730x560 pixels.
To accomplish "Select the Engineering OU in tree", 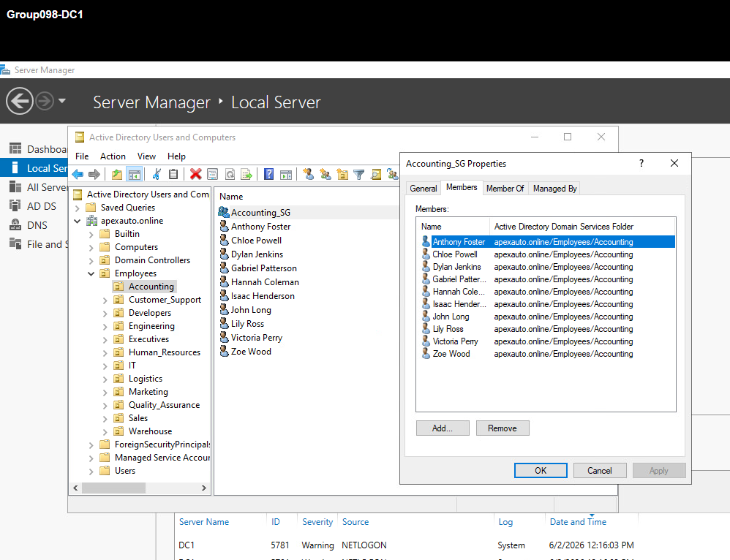I will tap(151, 326).
